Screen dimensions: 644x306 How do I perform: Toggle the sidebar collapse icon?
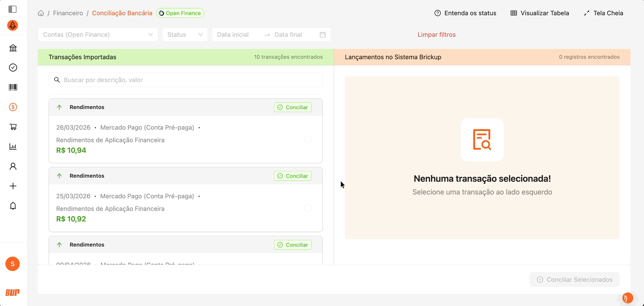coord(13,9)
